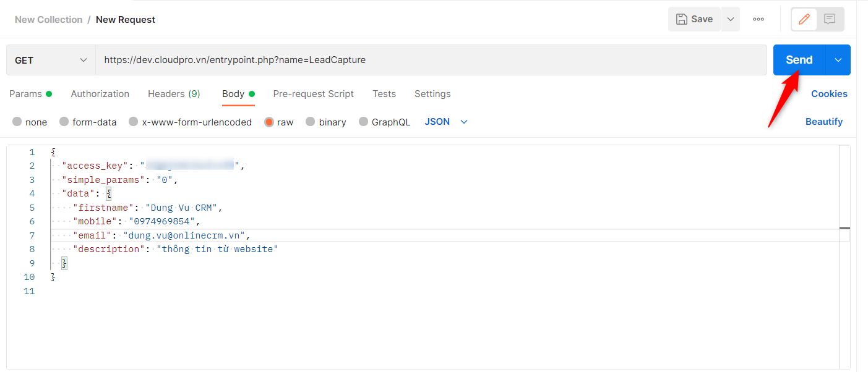Click the request URL input field
868x372 pixels.
pyautogui.click(x=431, y=60)
